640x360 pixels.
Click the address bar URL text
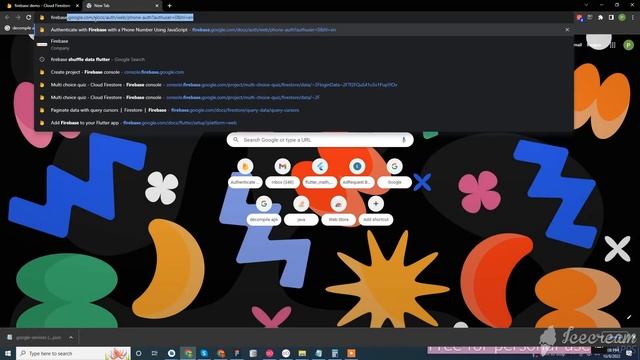point(122,18)
